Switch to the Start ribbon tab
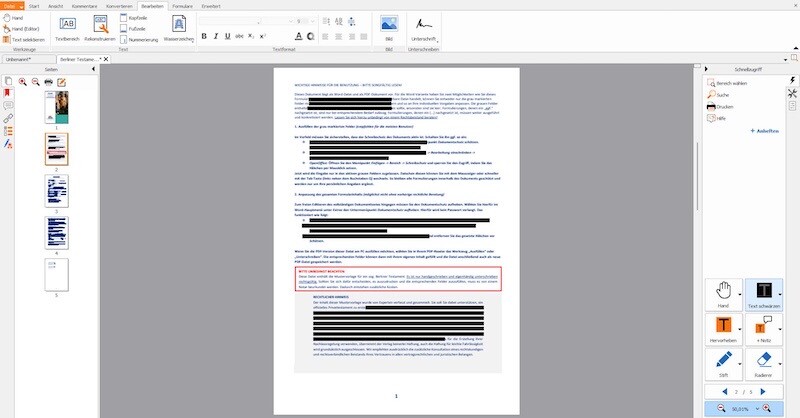800x418 pixels. [34, 6]
